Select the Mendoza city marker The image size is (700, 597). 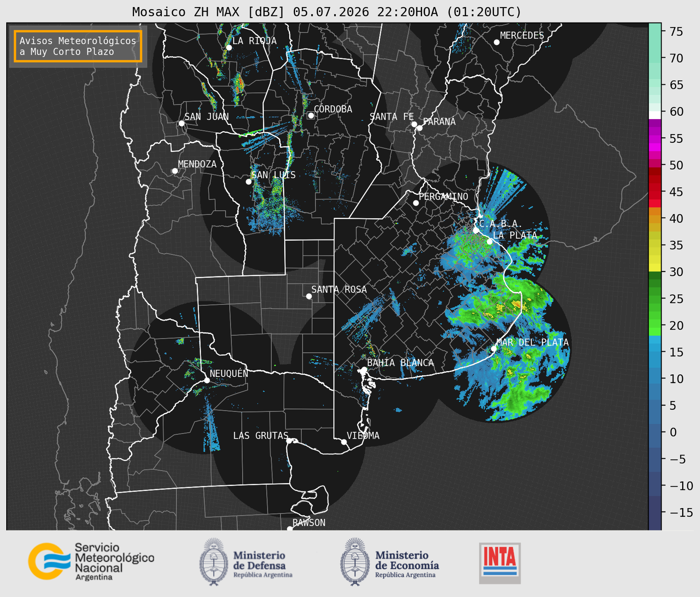pyautogui.click(x=175, y=171)
